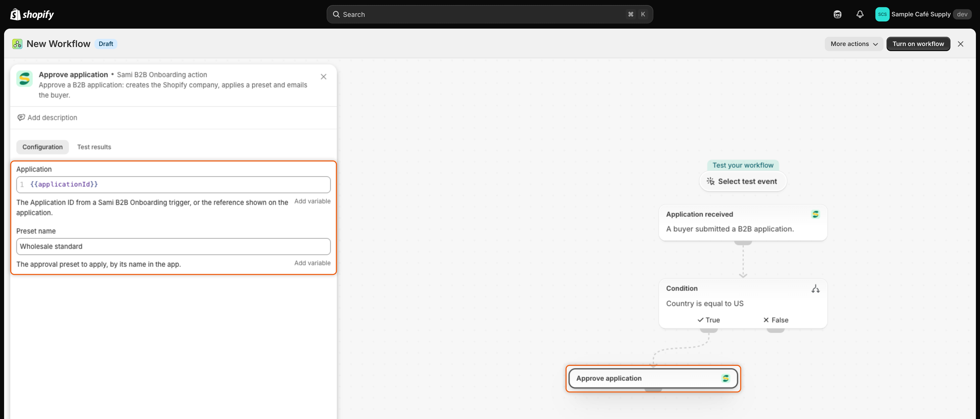Turn on the workflow
Screen dimensions: 980x419
point(918,44)
